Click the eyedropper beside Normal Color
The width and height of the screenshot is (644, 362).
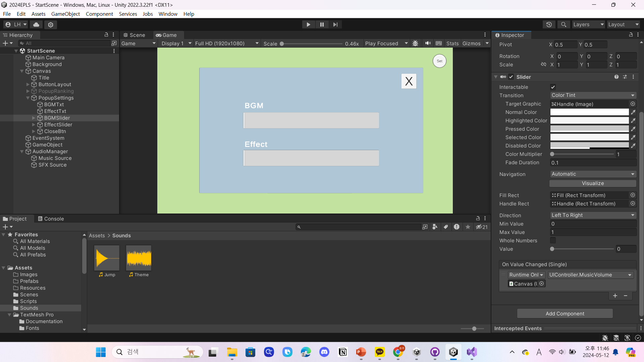click(x=633, y=112)
